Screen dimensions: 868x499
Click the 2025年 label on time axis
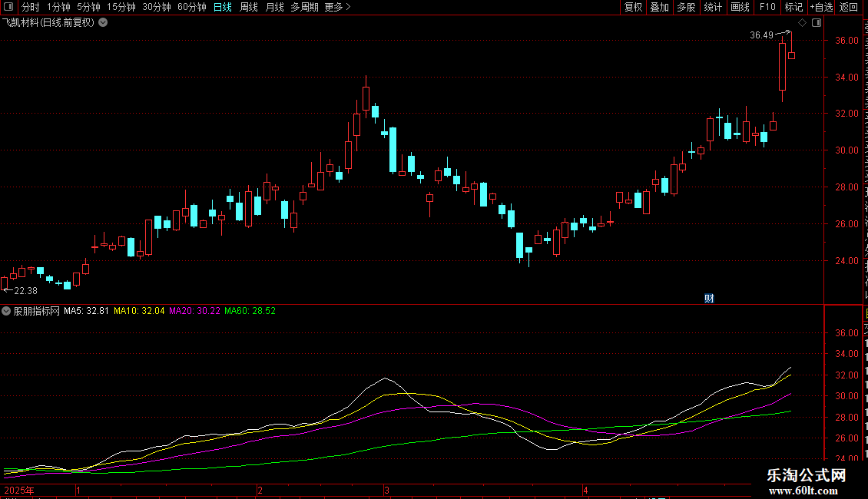pyautogui.click(x=19, y=490)
